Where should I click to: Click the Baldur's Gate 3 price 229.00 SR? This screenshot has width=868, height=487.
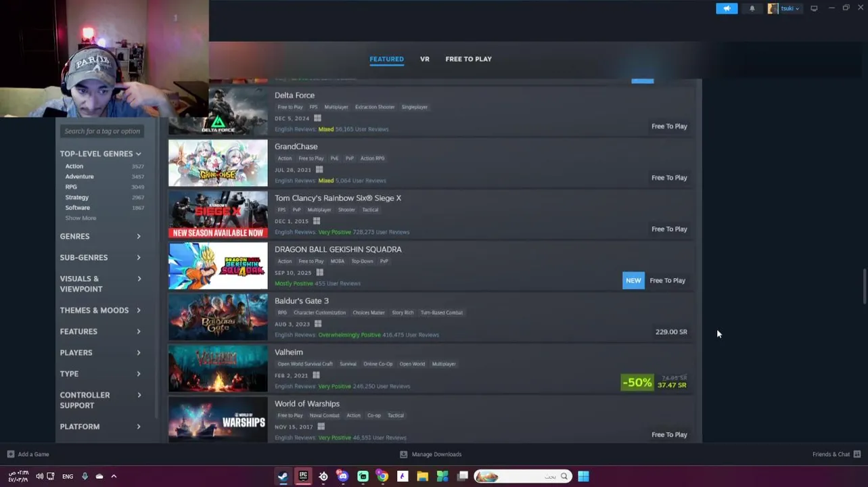coord(671,332)
